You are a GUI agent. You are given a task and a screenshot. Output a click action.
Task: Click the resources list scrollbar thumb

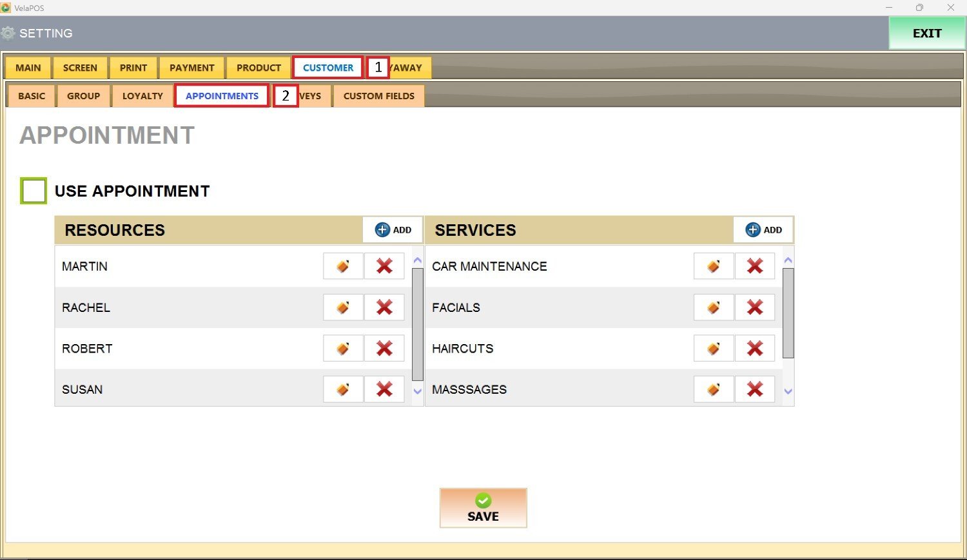coord(417,323)
